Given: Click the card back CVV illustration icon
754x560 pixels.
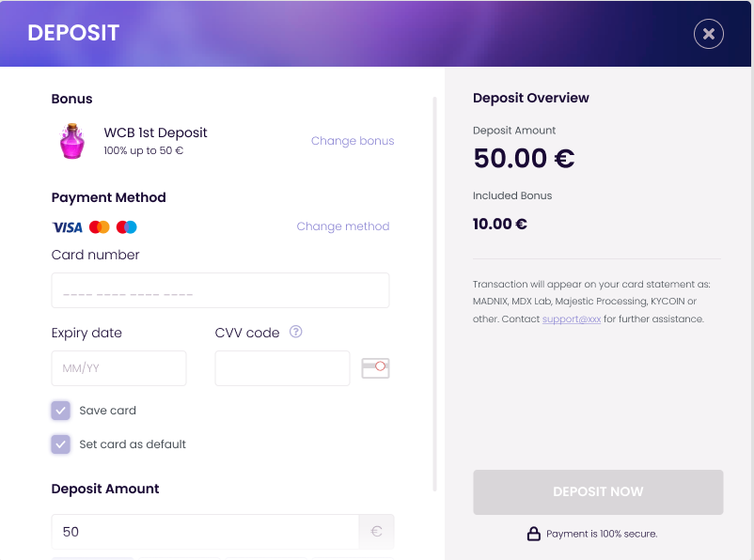Looking at the screenshot, I should click(x=375, y=368).
